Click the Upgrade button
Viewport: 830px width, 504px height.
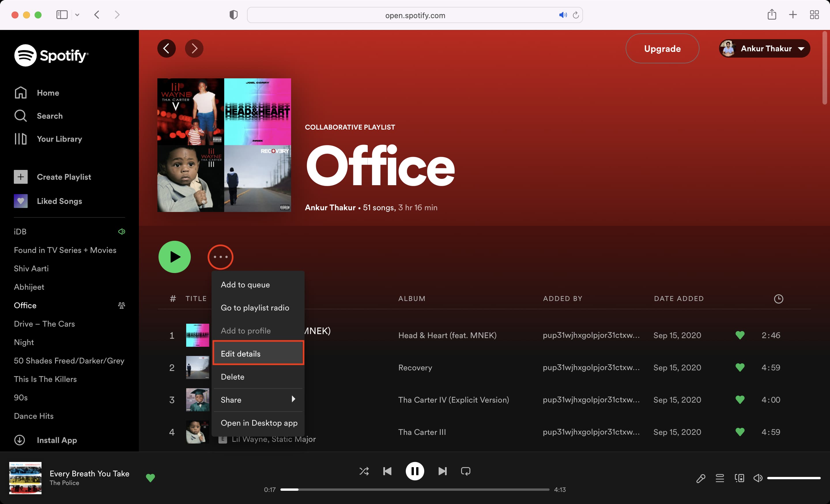pos(662,48)
